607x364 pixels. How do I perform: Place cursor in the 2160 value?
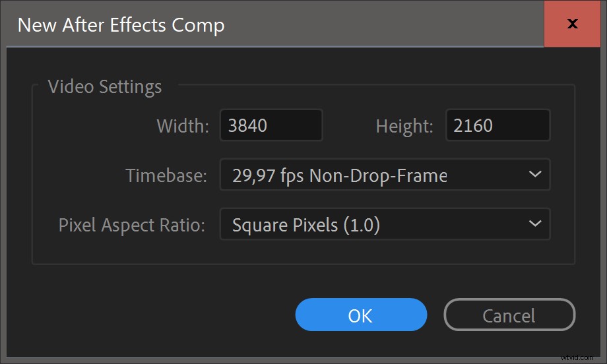point(472,126)
